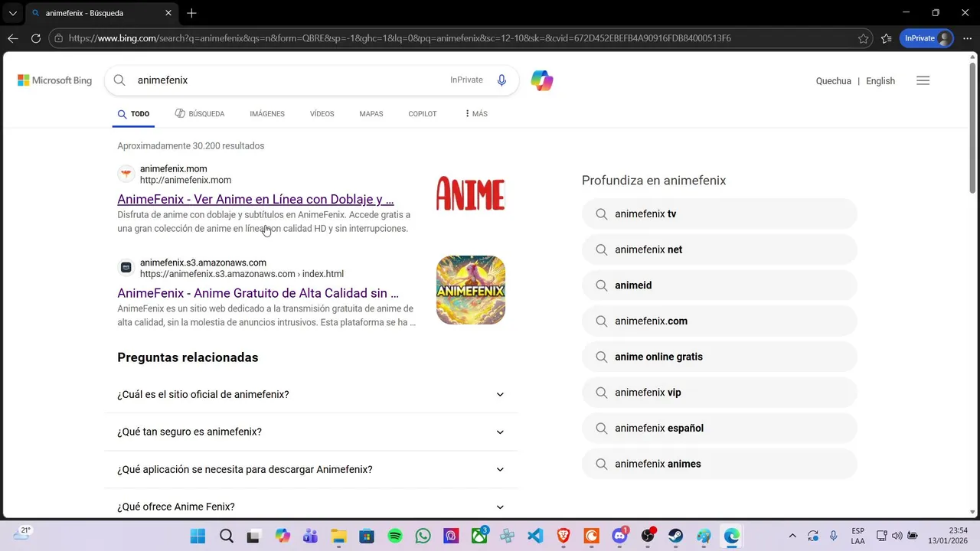980x551 pixels.
Task: Open the hamburger settings menu
Action: coord(923,80)
